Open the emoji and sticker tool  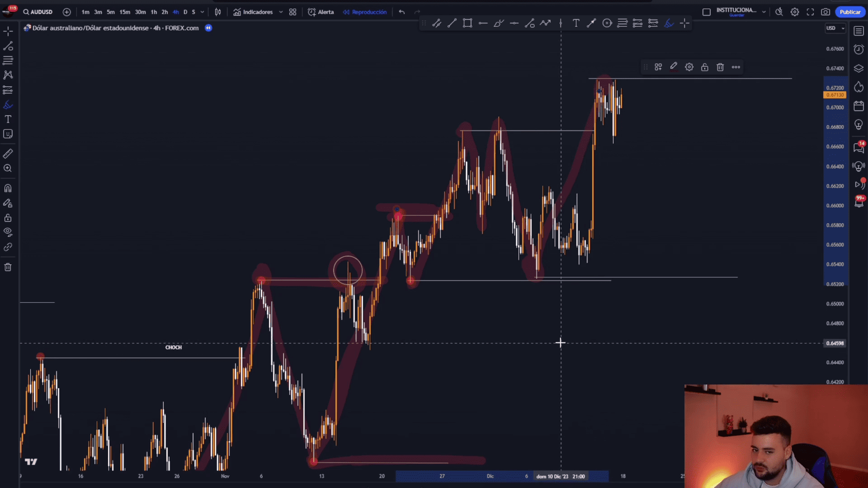8,134
